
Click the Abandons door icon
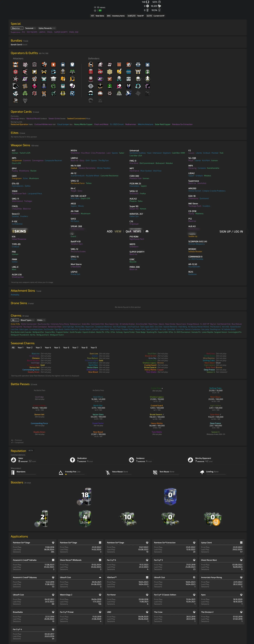point(13,472)
